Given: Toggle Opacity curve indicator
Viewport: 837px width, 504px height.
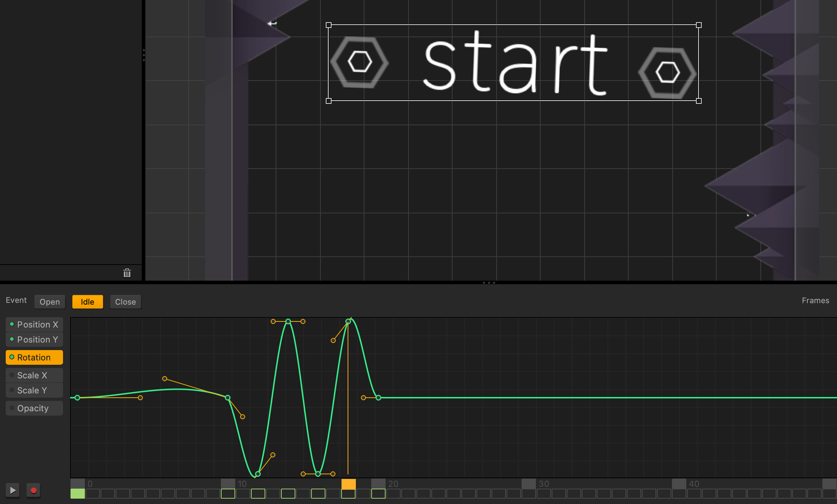Looking at the screenshot, I should [12, 408].
